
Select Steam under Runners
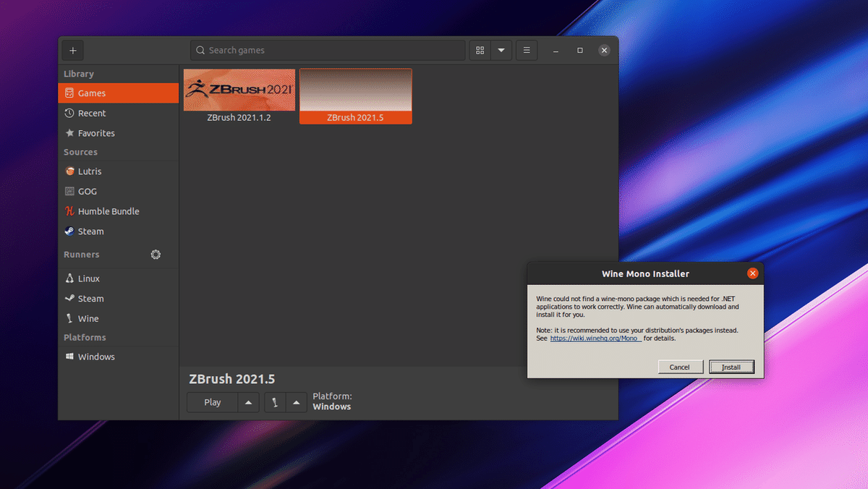(119, 299)
